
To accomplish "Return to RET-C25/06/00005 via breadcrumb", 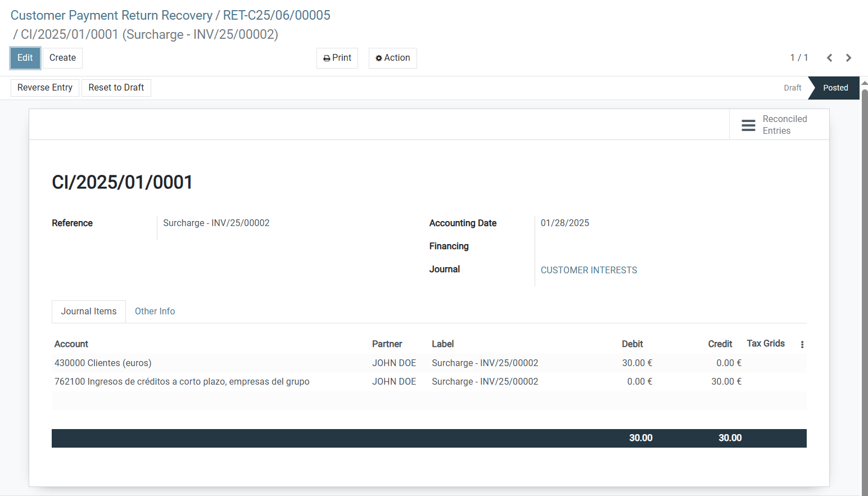I will [275, 15].
